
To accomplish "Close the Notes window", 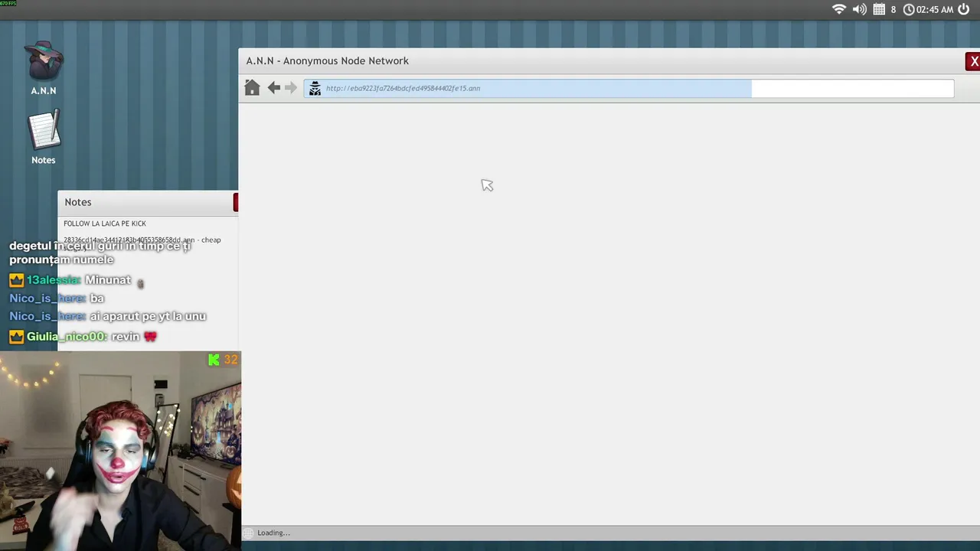I will coord(236,202).
